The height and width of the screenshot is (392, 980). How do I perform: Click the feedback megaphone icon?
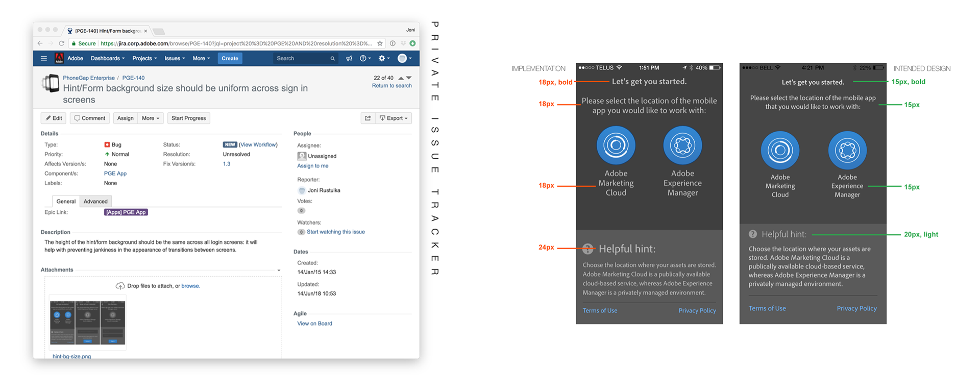coord(349,58)
